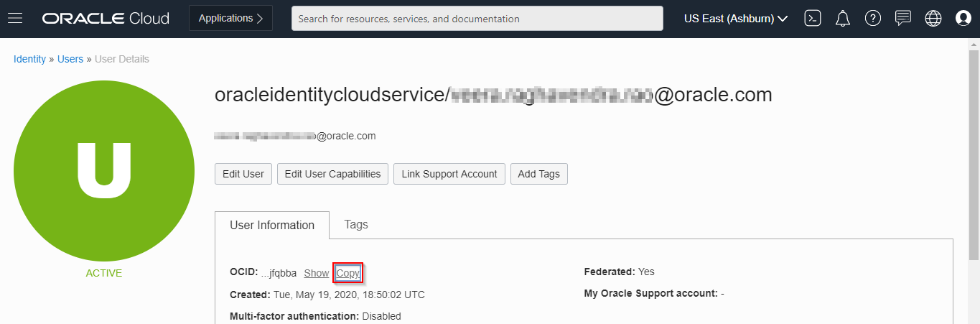
Task: Expand the Applications menu
Action: coord(230,19)
